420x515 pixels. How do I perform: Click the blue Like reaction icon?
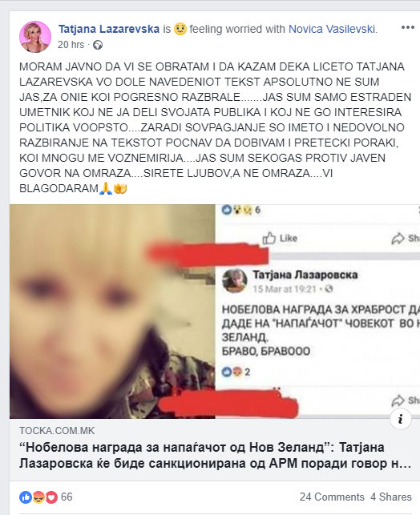(x=26, y=497)
